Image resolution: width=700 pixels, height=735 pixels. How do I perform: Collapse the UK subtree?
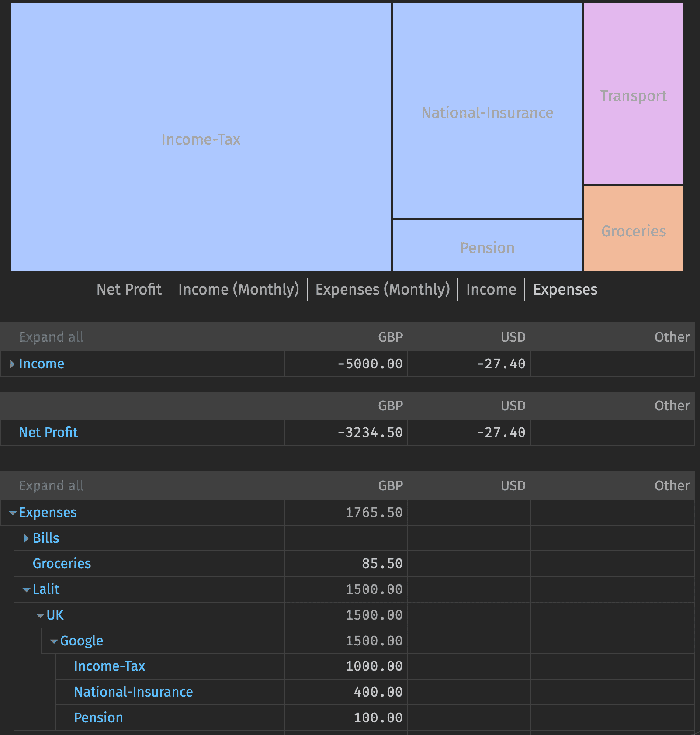coord(40,615)
